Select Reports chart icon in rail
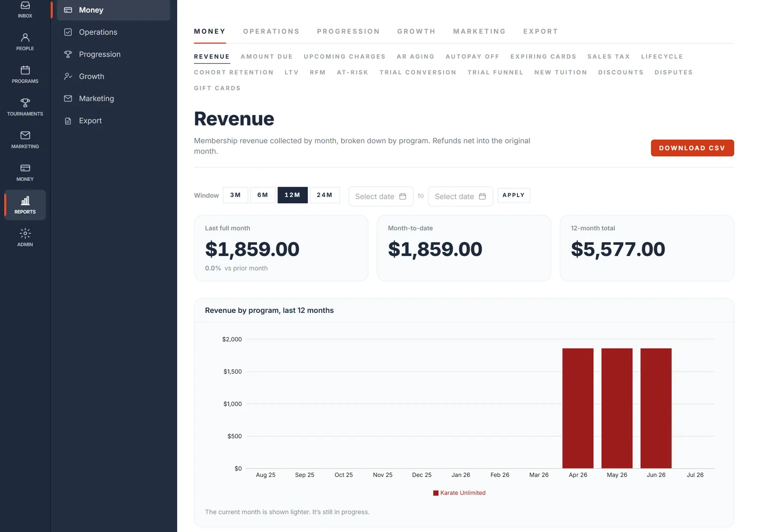The height and width of the screenshot is (532, 759). click(25, 201)
